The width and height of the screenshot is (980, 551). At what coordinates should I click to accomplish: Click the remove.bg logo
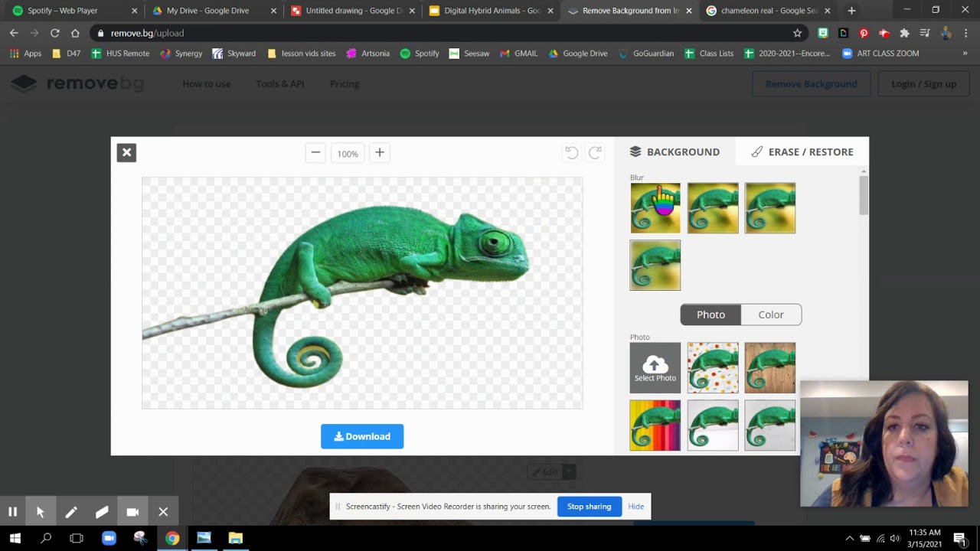pyautogui.click(x=77, y=83)
